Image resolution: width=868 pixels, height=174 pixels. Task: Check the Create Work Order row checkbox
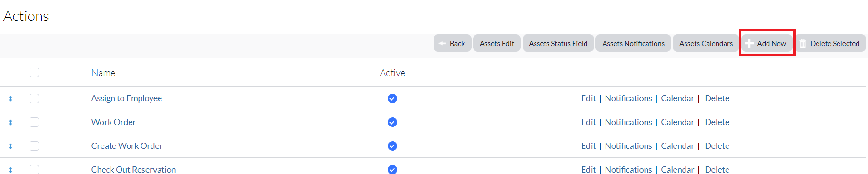34,146
